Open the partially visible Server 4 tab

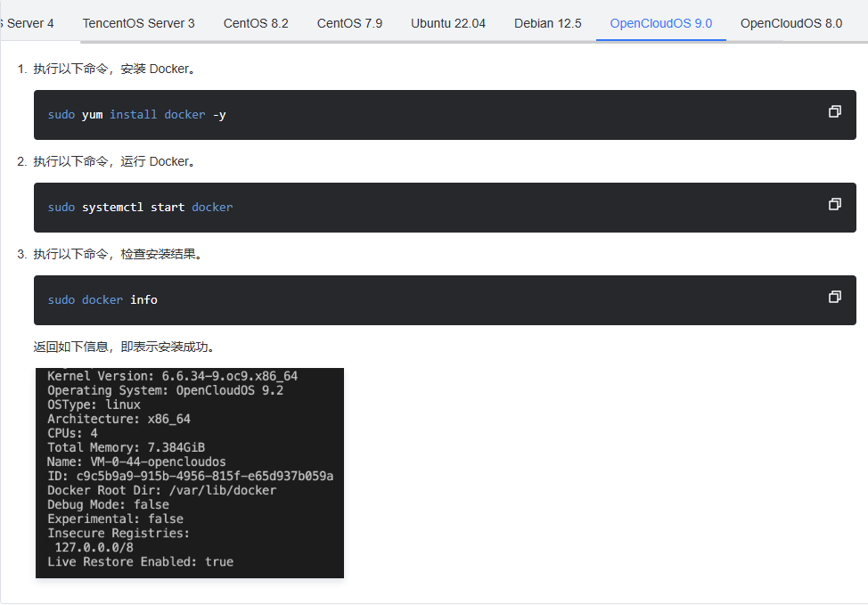tap(27, 23)
